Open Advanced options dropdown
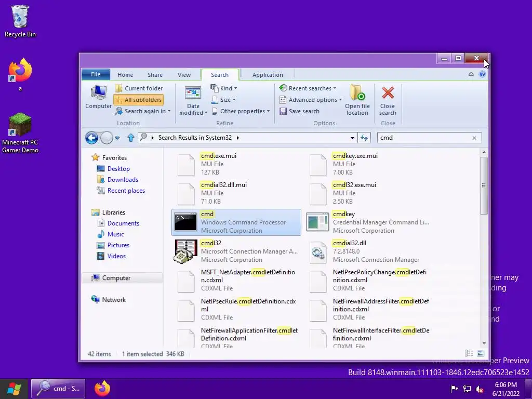Image resolution: width=532 pixels, height=399 pixels. tap(311, 100)
